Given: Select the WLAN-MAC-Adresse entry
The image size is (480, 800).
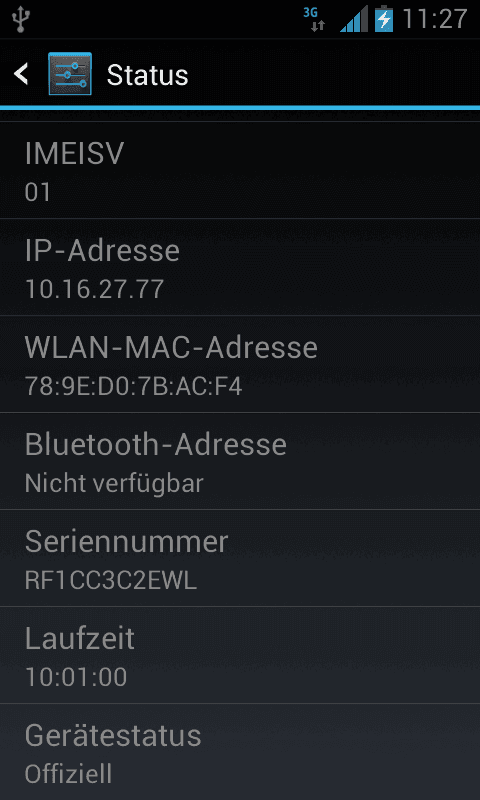Looking at the screenshot, I should click(x=240, y=364).
